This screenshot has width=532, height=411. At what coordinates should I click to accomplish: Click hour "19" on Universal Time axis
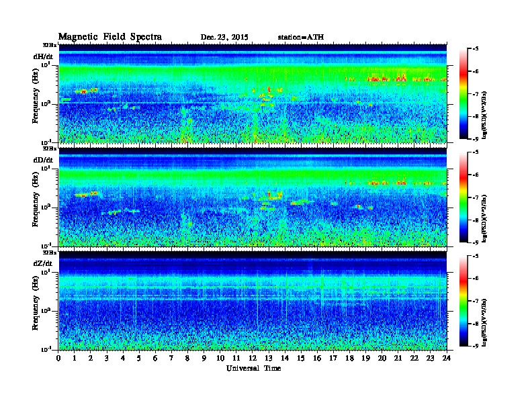click(x=365, y=359)
